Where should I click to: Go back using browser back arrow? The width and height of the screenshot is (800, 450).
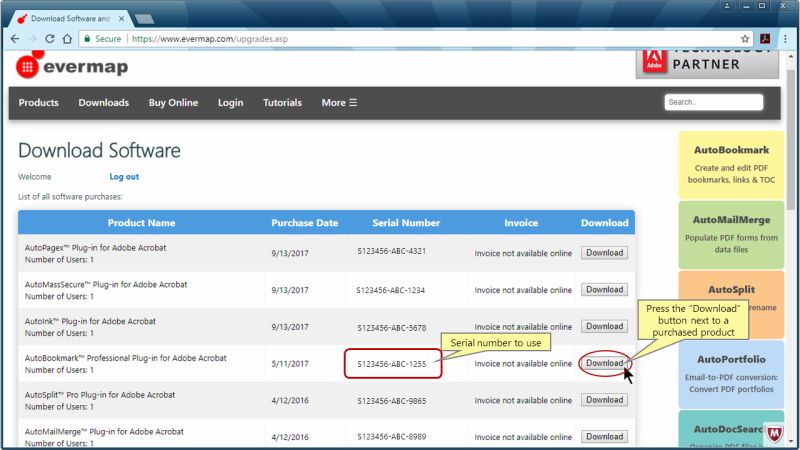pos(15,39)
